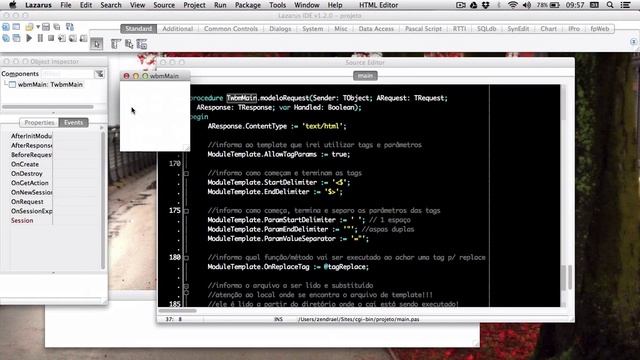Click the Save toolbar icon
The image size is (640, 360).
click(x=46, y=27)
